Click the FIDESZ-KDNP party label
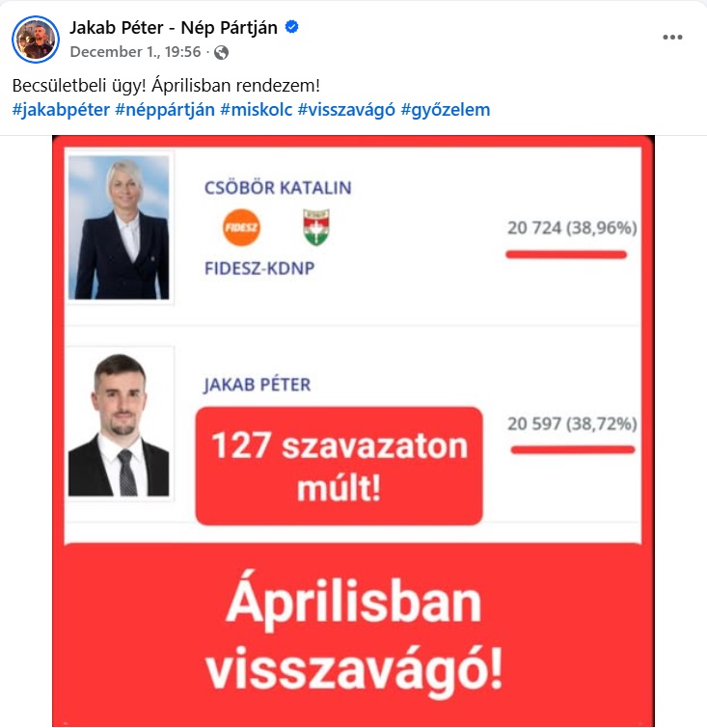 [259, 268]
